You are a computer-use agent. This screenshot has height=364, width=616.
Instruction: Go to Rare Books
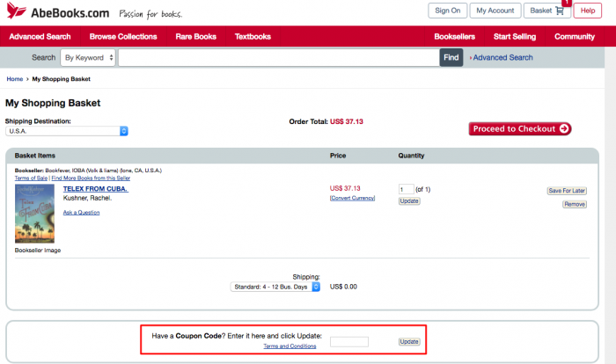click(x=195, y=37)
